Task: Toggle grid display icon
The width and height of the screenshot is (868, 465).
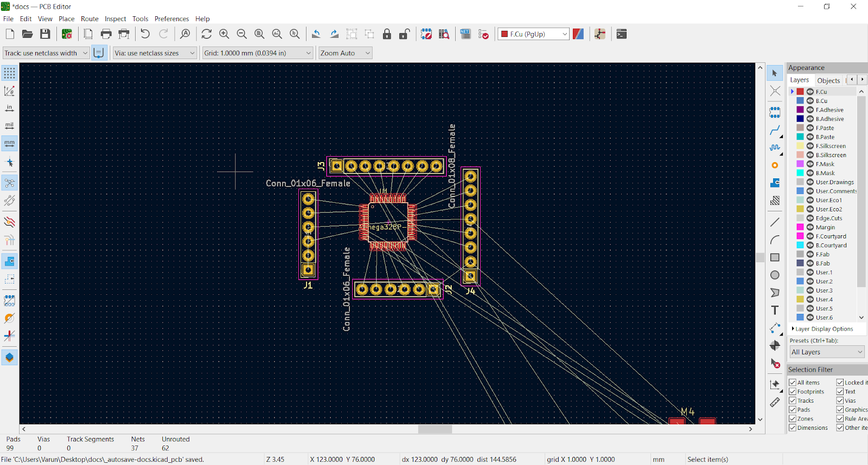Action: 9,73
